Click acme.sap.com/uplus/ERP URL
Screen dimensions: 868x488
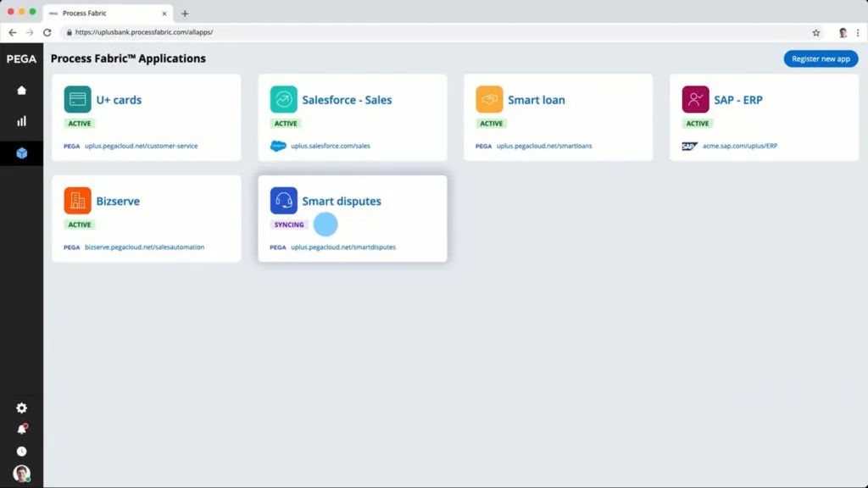click(x=739, y=146)
